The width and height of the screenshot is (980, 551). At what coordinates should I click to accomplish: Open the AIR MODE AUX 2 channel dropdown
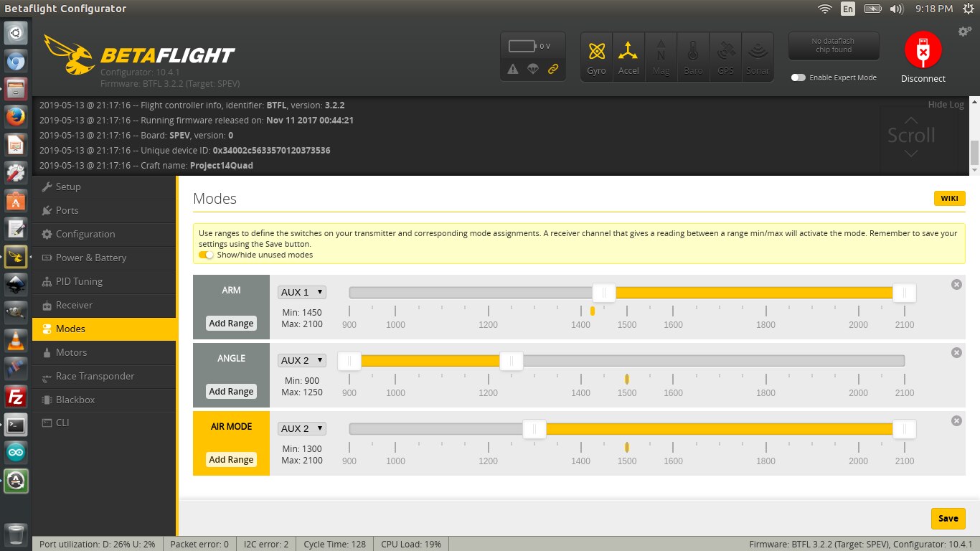[302, 428]
